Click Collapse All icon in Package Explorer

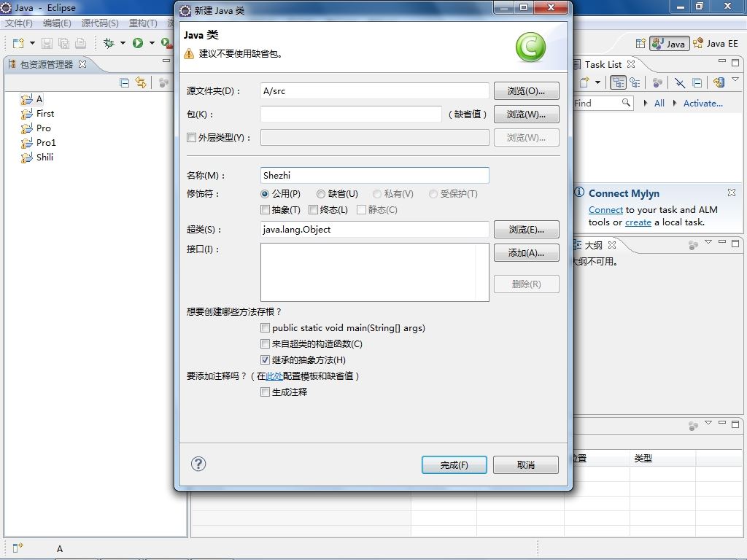click(124, 83)
